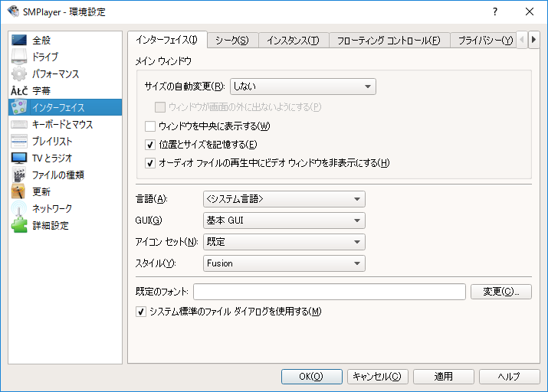Open the 字幕 subtitles icon
The image size is (548, 392).
(19, 90)
